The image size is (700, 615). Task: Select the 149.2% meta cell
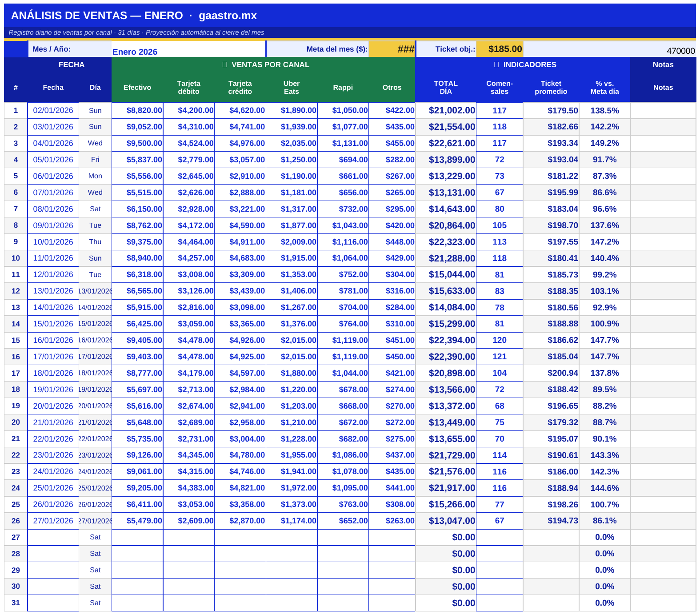(604, 143)
